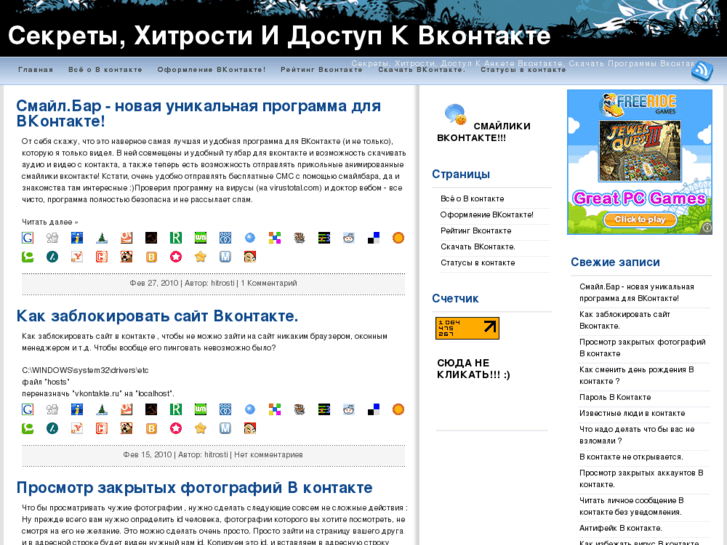727x545 pixels.
Task: Click orange circle icon under 'Как заблокировать' post
Action: click(x=398, y=410)
